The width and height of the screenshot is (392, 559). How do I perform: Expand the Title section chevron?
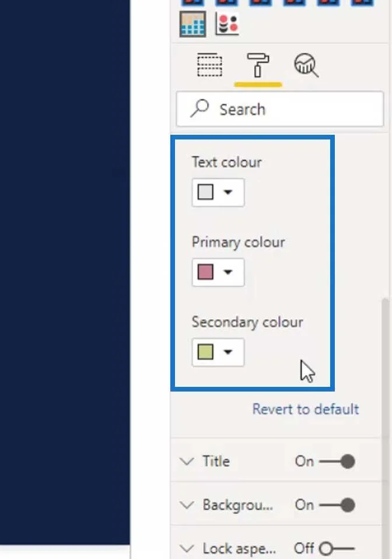pos(187,462)
